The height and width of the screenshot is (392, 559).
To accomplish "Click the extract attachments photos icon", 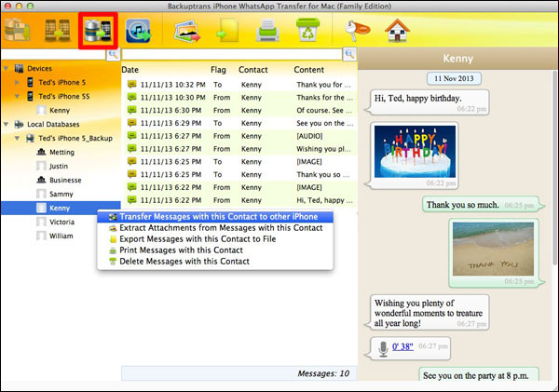I will pos(187,32).
